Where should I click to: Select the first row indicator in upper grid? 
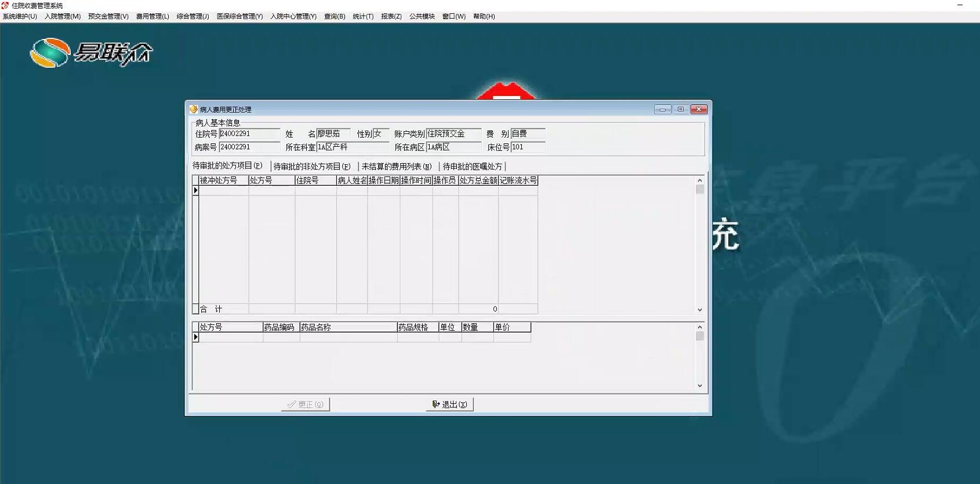pos(195,190)
